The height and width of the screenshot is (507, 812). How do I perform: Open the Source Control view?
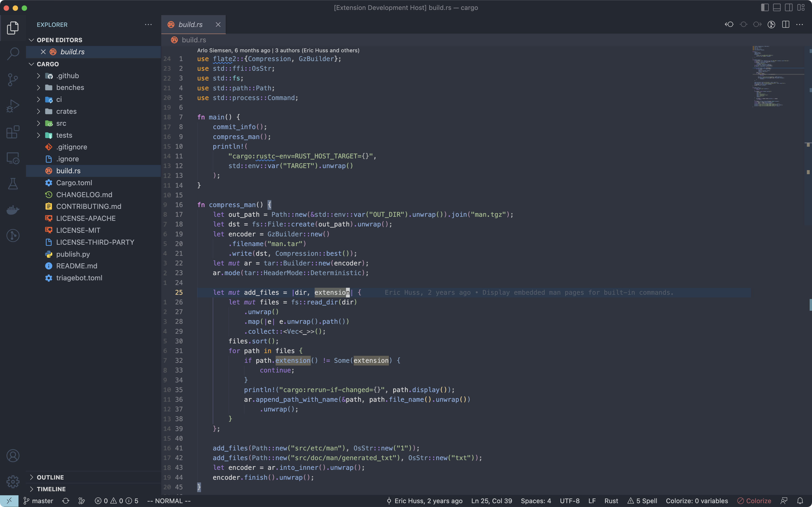(13, 80)
